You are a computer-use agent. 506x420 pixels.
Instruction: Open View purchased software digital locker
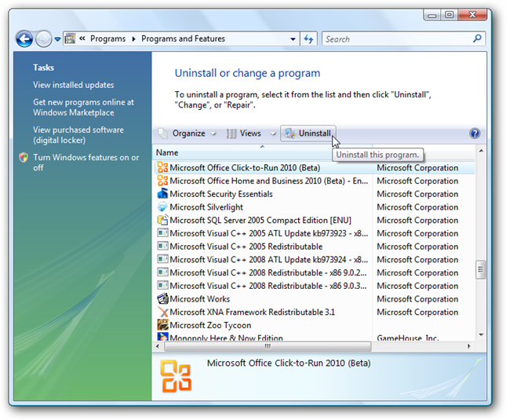(x=78, y=135)
